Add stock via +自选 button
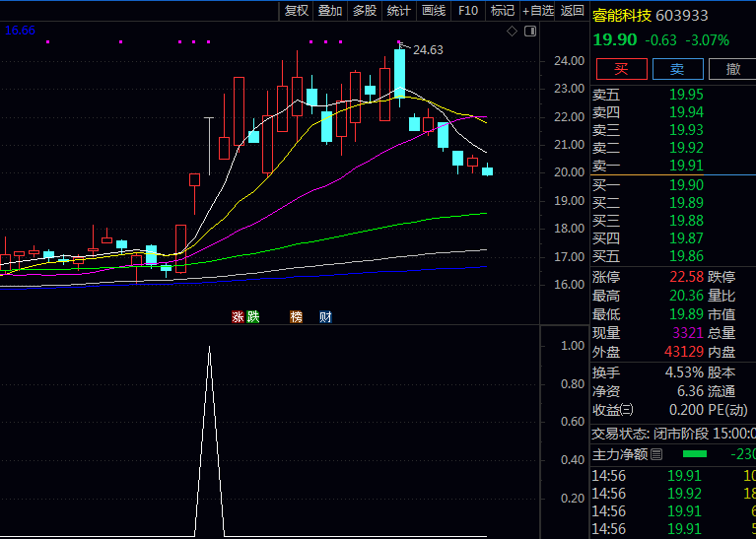Viewport: 756px width, 539px height. point(538,11)
